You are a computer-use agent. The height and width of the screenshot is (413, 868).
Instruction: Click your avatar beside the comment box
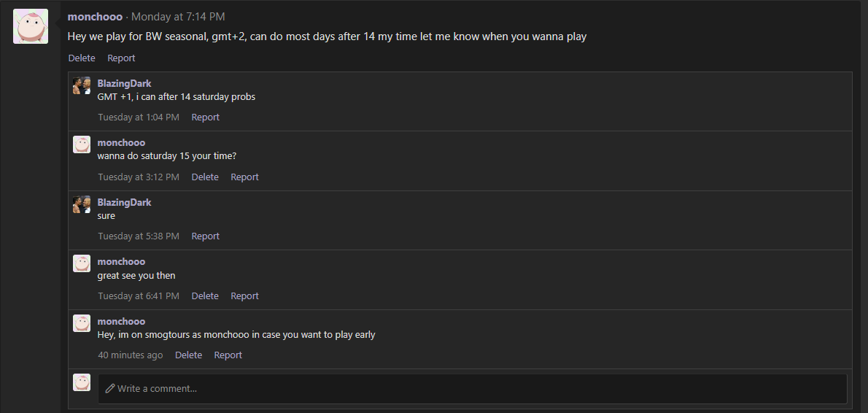82,382
